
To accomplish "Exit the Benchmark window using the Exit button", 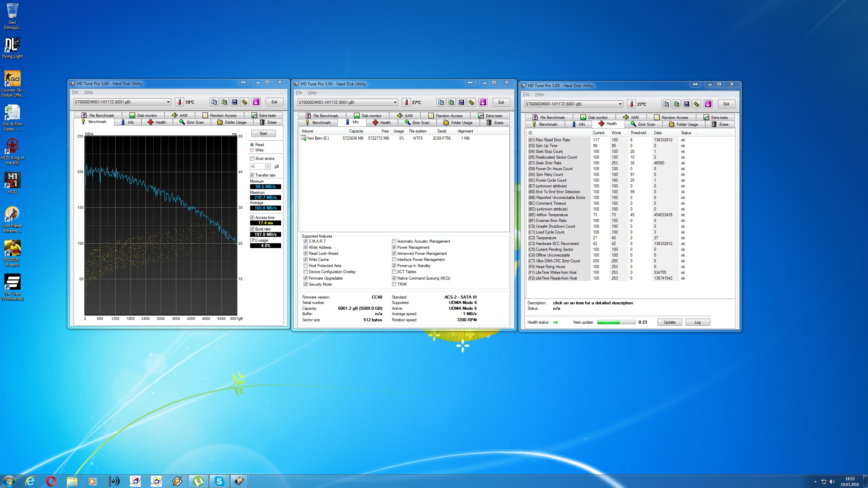I will click(274, 102).
